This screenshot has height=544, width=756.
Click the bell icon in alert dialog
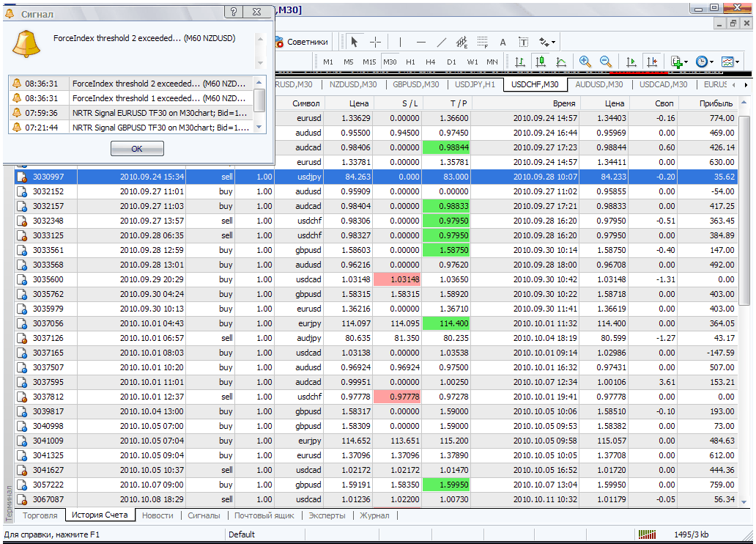26,44
